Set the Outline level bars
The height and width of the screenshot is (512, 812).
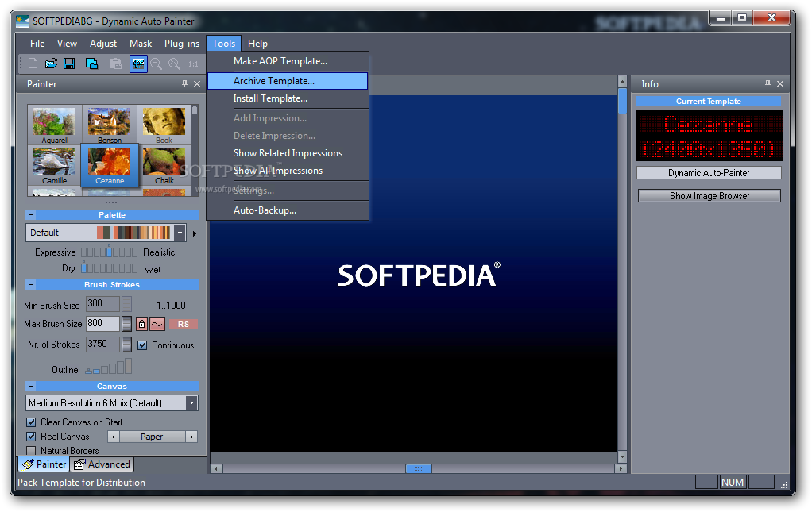click(x=109, y=366)
